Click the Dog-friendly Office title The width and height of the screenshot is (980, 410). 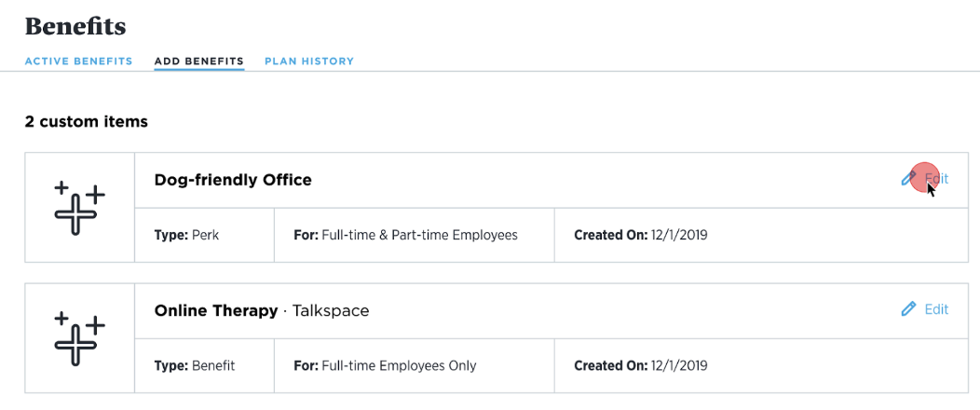pyautogui.click(x=233, y=180)
